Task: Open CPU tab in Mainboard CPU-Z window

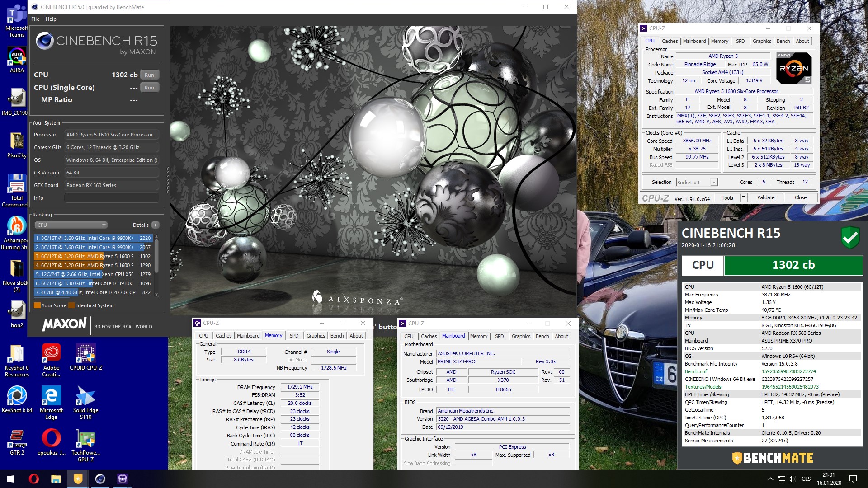Action: 409,336
